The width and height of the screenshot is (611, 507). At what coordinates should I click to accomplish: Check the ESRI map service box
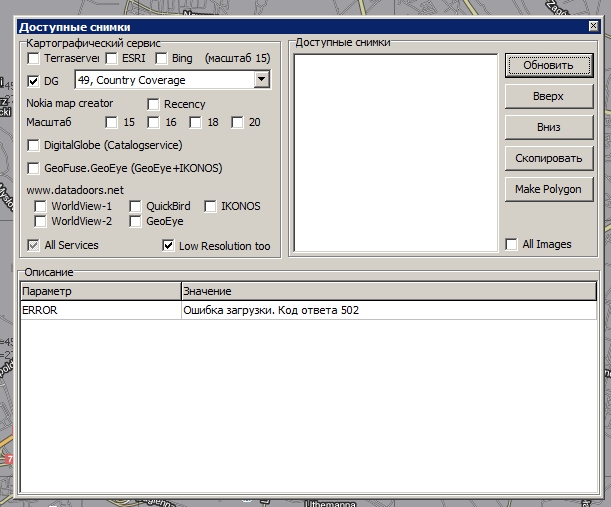[x=112, y=59]
